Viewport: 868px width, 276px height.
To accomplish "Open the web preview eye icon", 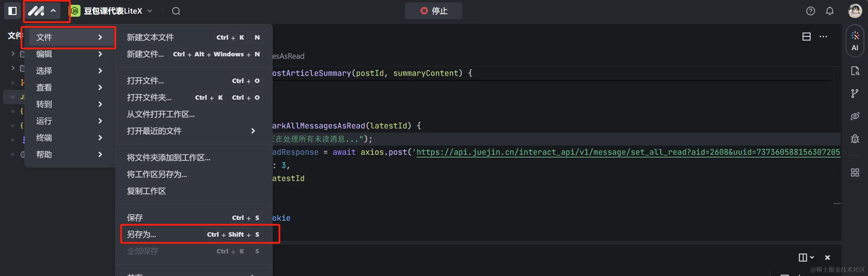I will (x=855, y=116).
